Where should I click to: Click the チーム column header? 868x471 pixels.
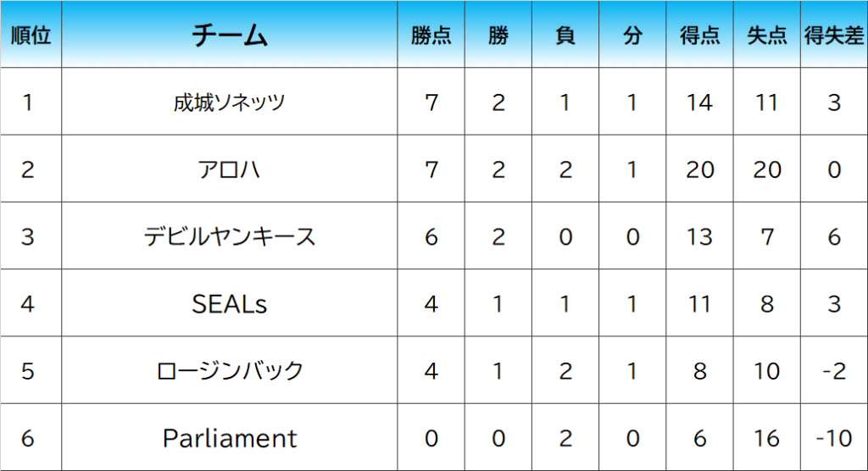point(230,36)
